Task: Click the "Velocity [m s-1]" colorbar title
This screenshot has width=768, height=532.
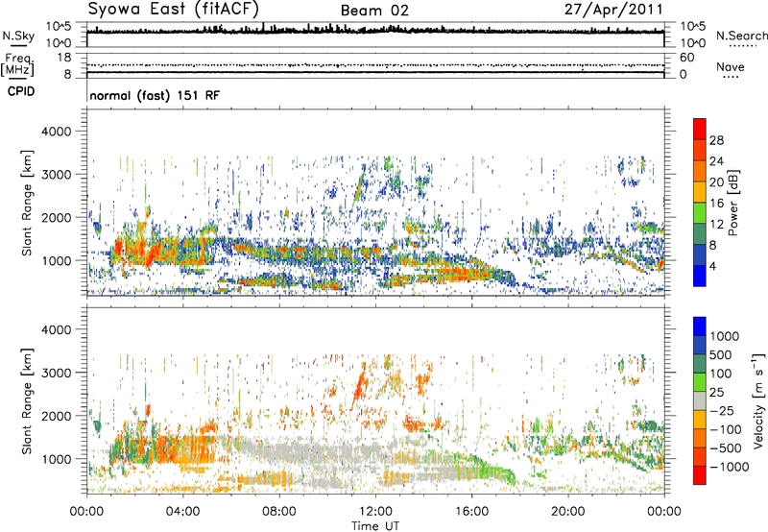Action: tap(758, 400)
